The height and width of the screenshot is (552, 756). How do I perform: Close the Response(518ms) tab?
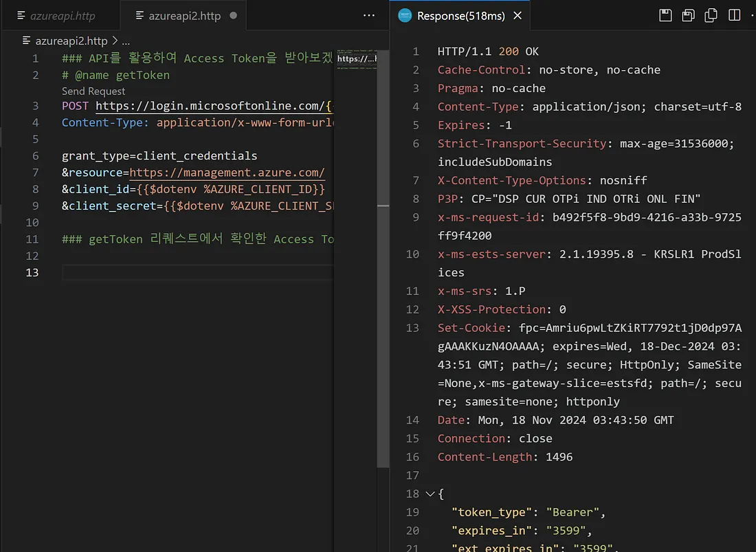coord(518,15)
